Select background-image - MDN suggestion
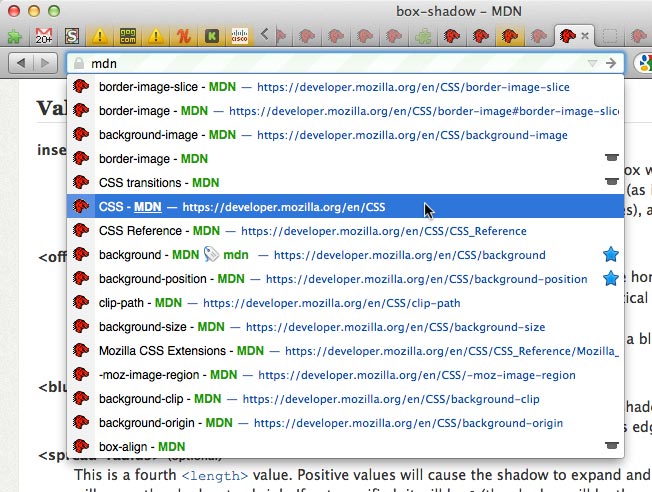 (x=346, y=135)
